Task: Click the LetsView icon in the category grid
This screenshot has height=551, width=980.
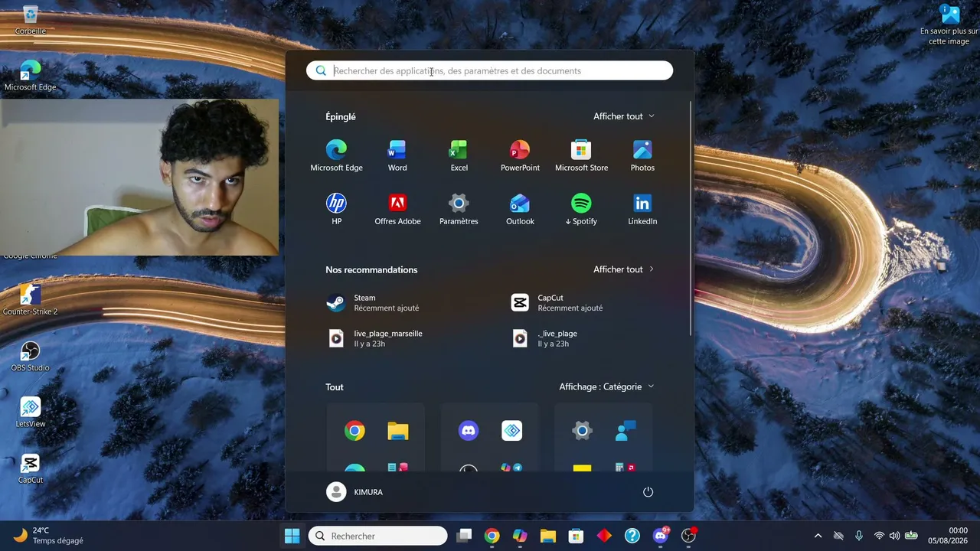Action: (511, 431)
